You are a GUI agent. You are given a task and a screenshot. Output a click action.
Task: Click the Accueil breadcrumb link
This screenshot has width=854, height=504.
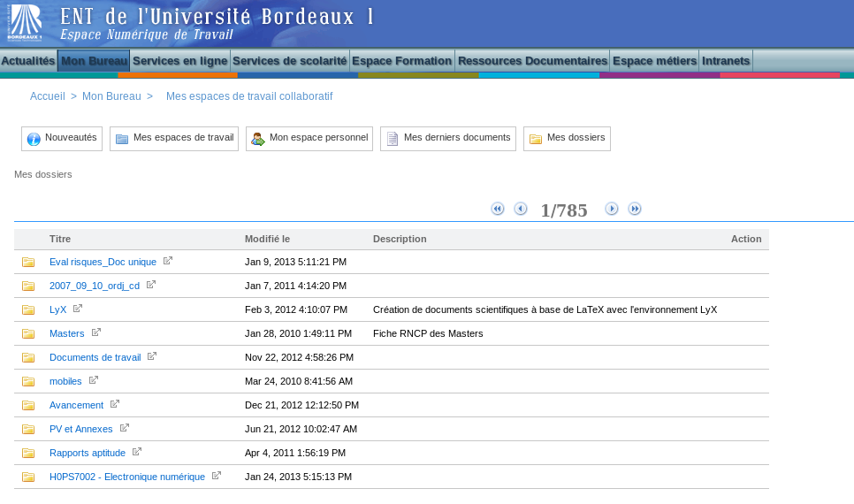48,96
